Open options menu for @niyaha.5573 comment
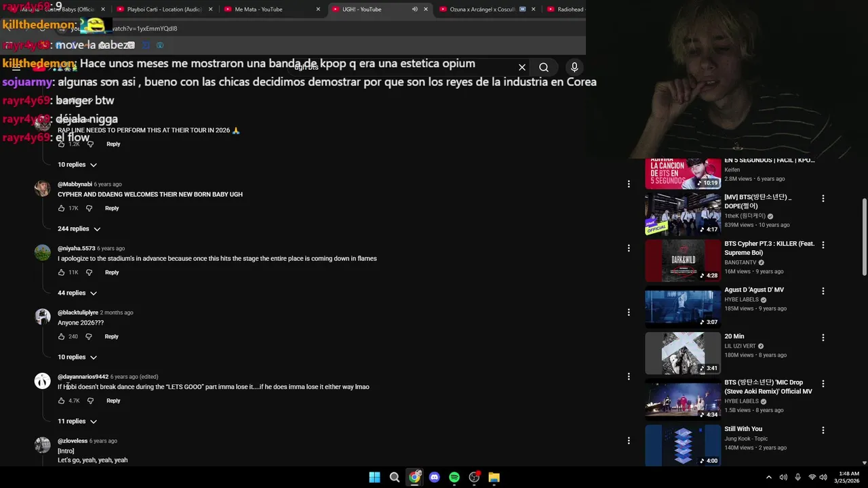The height and width of the screenshot is (488, 868). 629,248
